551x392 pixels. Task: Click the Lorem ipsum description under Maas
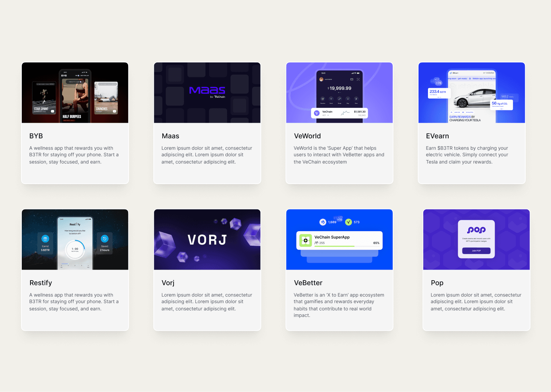click(207, 155)
